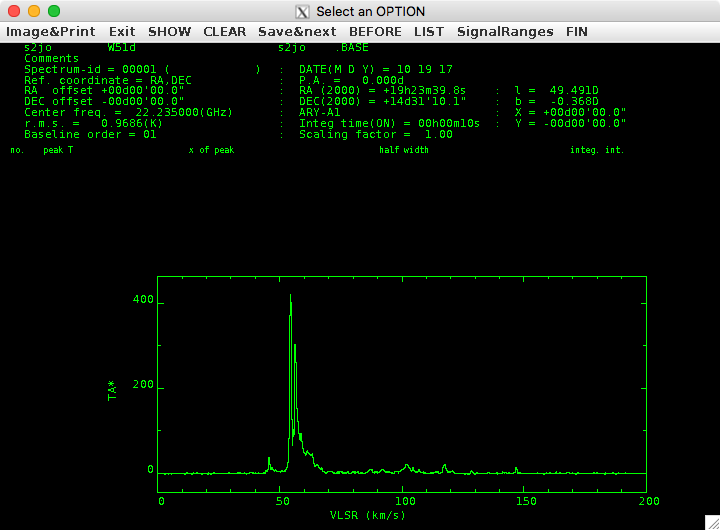Screen dimensions: 720x530
Task: Click the 'W51d' source name
Action: click(121, 47)
